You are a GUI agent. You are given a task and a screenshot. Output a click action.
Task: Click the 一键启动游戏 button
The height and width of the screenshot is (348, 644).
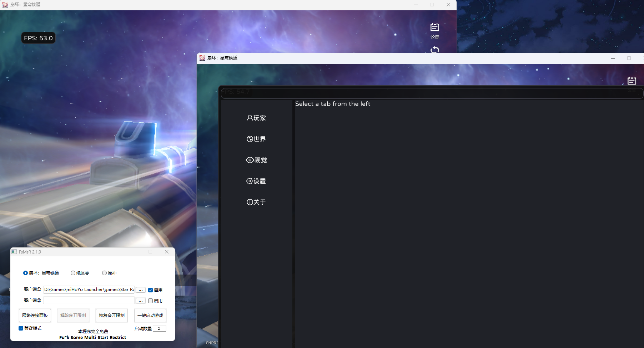click(x=150, y=316)
